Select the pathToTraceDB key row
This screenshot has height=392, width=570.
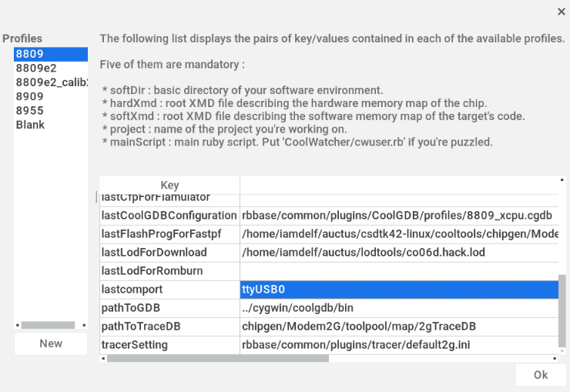tap(169, 327)
